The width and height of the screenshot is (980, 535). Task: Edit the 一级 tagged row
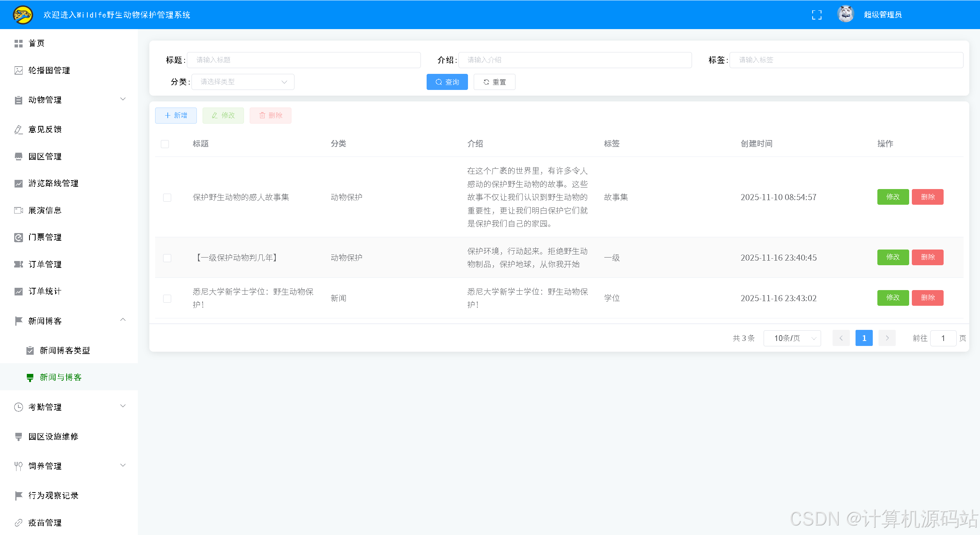[x=893, y=257]
